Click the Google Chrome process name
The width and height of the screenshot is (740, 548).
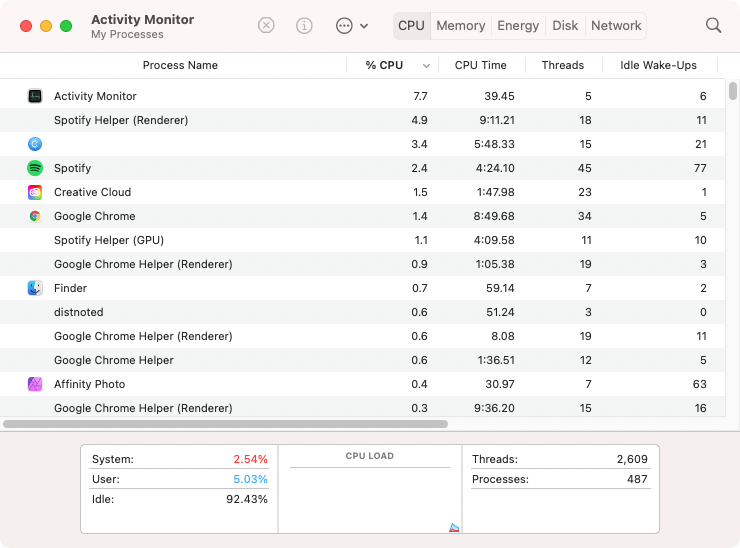94,216
